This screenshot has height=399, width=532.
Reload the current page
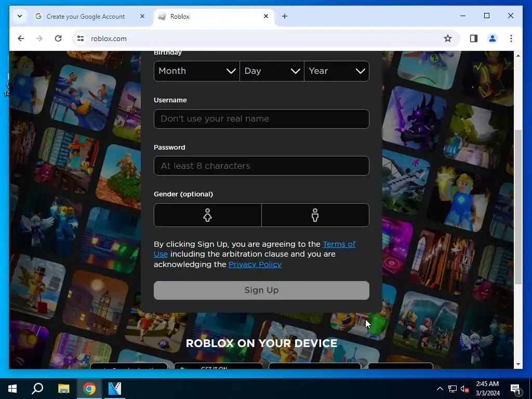[58, 38]
